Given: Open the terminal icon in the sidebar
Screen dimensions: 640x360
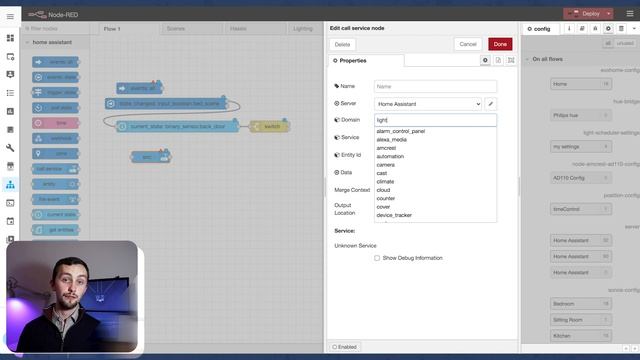Looking at the screenshot, I should 10,203.
